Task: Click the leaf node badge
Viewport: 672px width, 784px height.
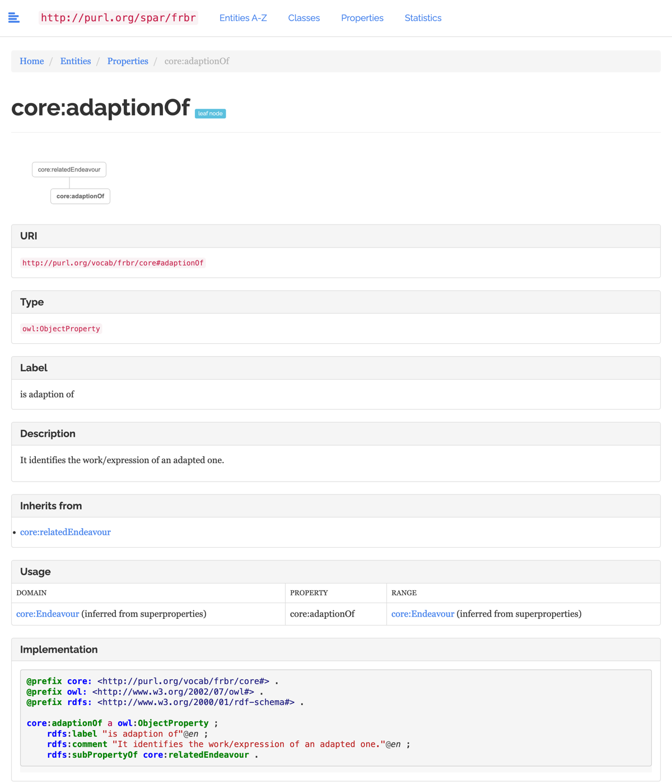Action: click(x=210, y=114)
